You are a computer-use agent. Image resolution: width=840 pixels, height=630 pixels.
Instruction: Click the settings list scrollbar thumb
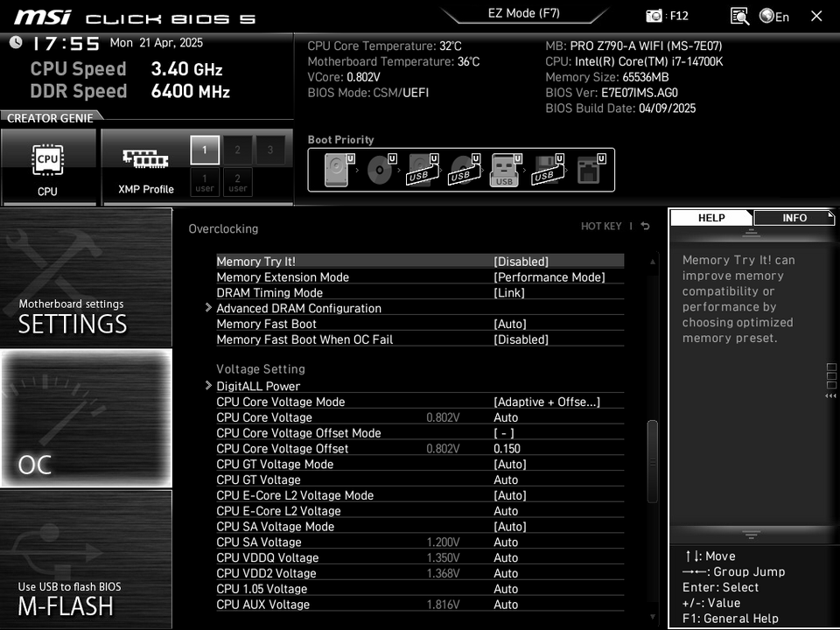click(x=653, y=462)
